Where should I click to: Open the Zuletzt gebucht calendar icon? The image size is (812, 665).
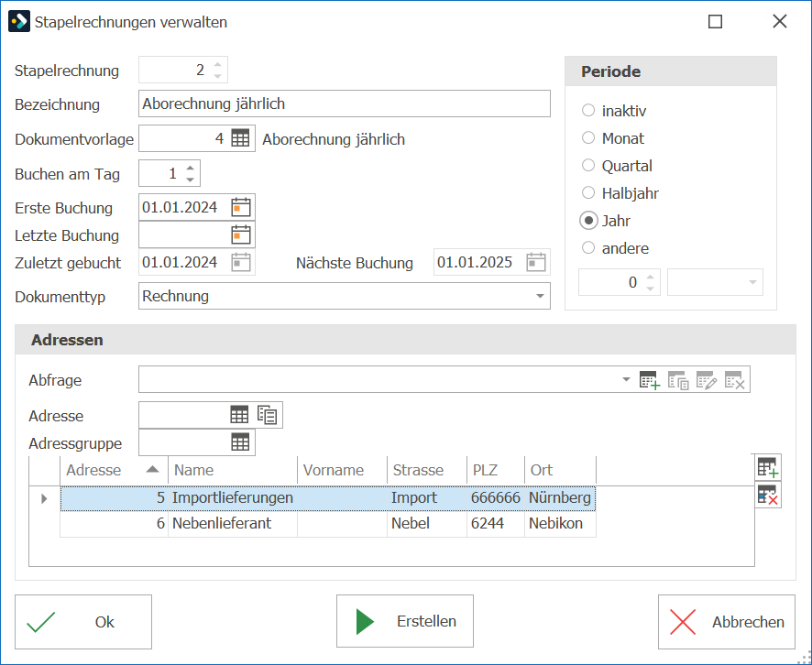pyautogui.click(x=241, y=262)
